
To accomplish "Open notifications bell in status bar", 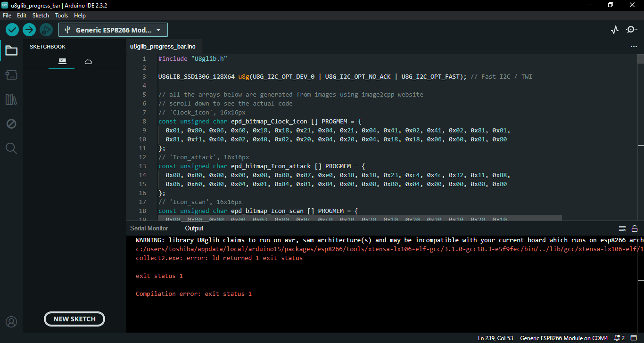I will coord(619,338).
